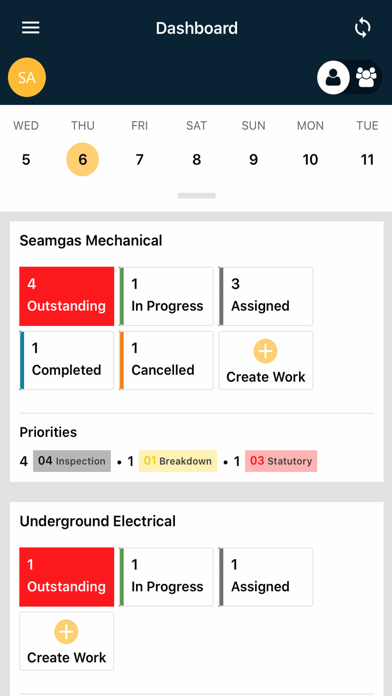Select Monday 10 in the calendar
Screen dimensions: 392x696
point(310,159)
